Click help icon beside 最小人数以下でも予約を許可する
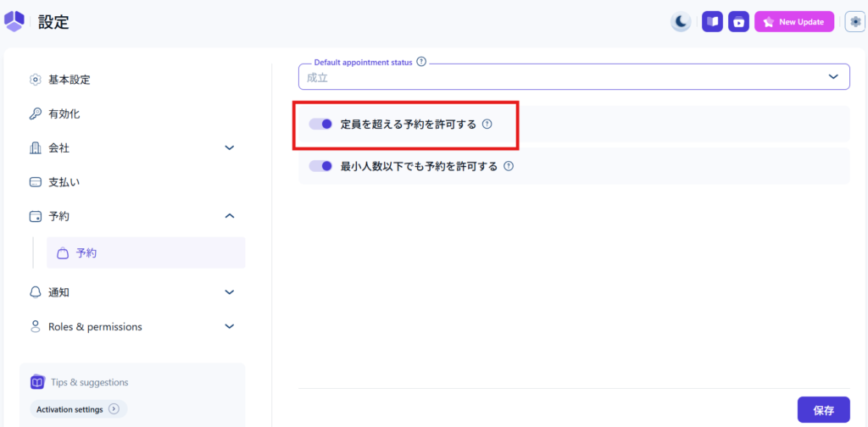Screen dimensions: 868x427 click(x=509, y=166)
